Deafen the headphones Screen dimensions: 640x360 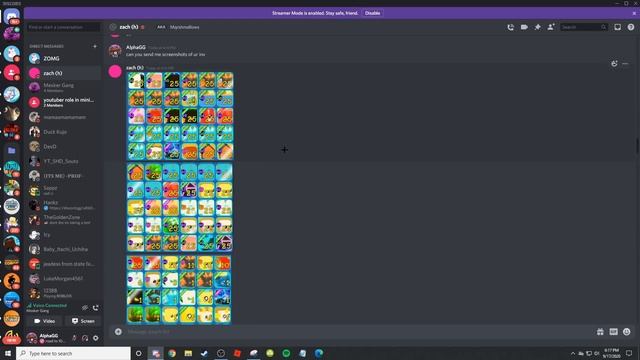85,338
